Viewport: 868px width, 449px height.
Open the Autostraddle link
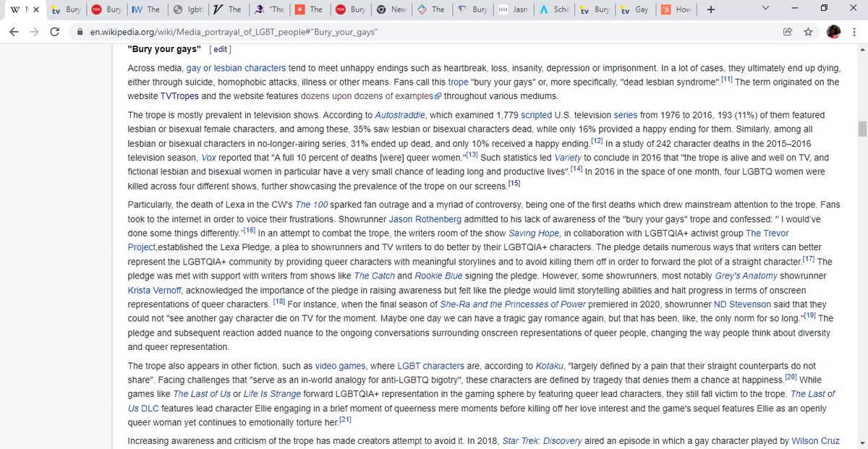401,115
